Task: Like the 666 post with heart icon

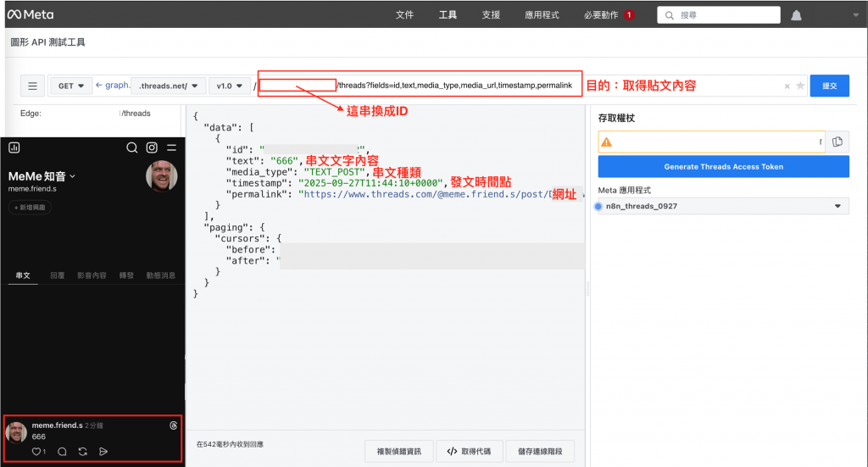Action: (36, 452)
